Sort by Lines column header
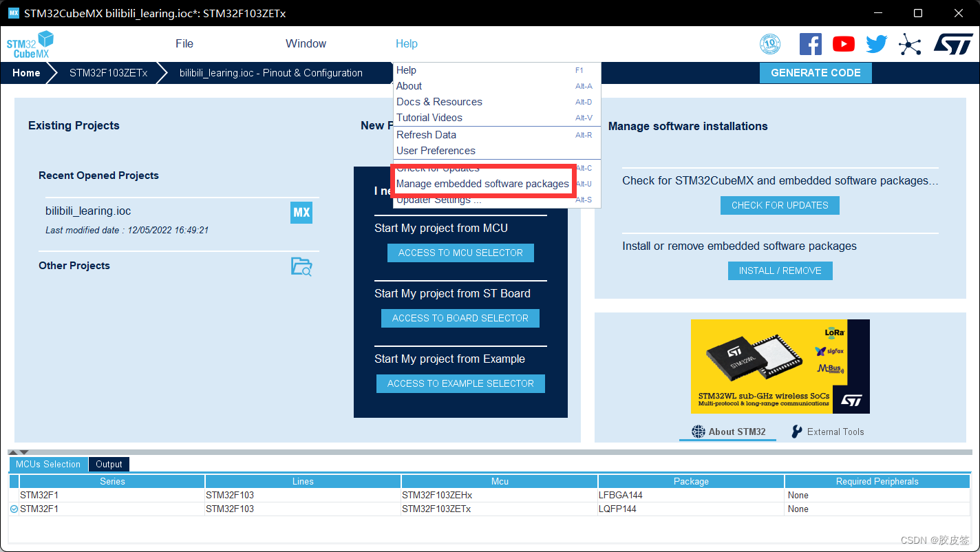The width and height of the screenshot is (980, 552). coord(303,481)
